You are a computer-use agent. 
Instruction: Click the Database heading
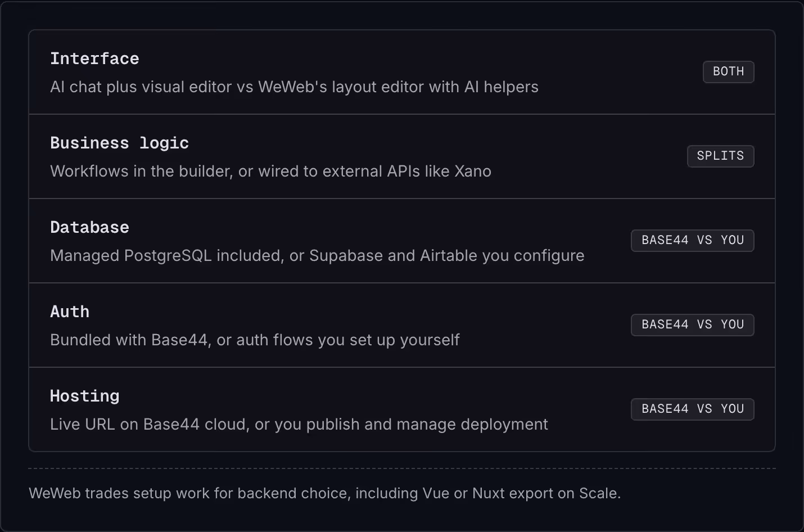89,227
